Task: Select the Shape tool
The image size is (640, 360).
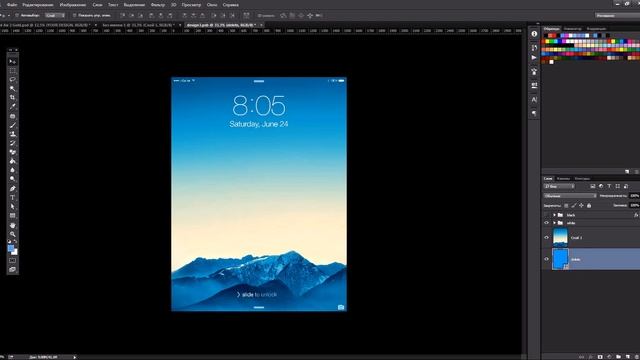Action: (13, 216)
